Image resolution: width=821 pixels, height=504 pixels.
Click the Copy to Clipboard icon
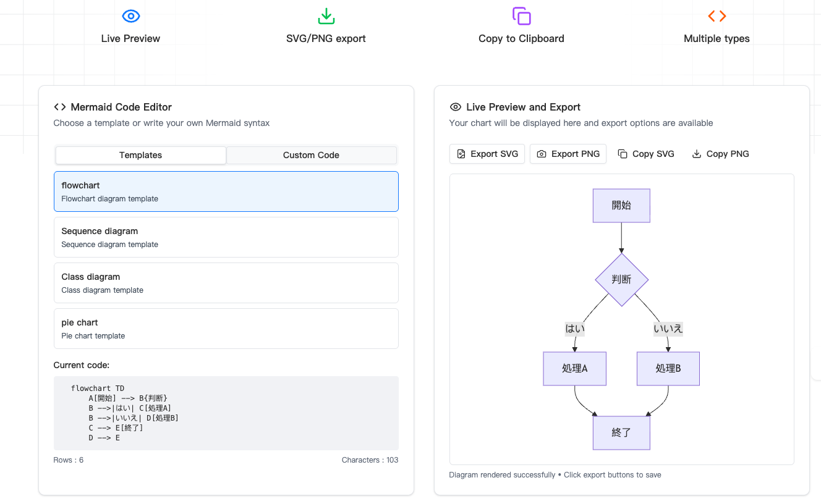[521, 16]
